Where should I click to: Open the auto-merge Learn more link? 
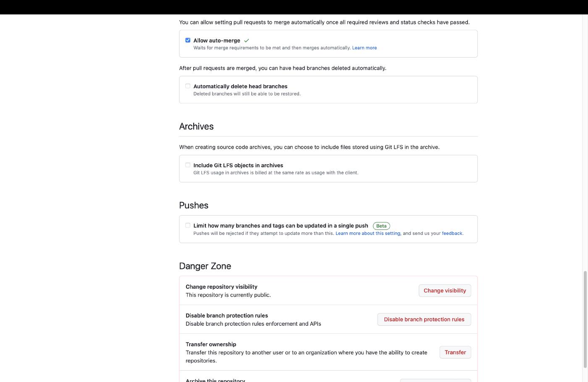click(x=364, y=48)
